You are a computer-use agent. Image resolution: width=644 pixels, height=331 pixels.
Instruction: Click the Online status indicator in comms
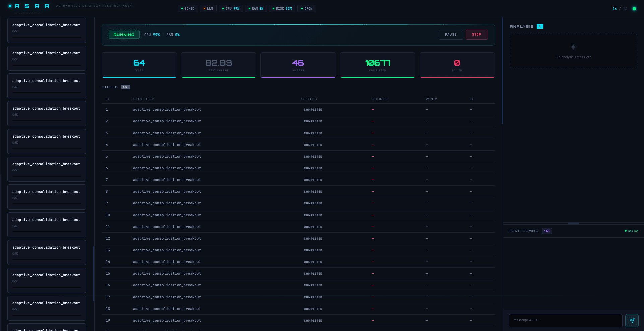[x=632, y=231]
